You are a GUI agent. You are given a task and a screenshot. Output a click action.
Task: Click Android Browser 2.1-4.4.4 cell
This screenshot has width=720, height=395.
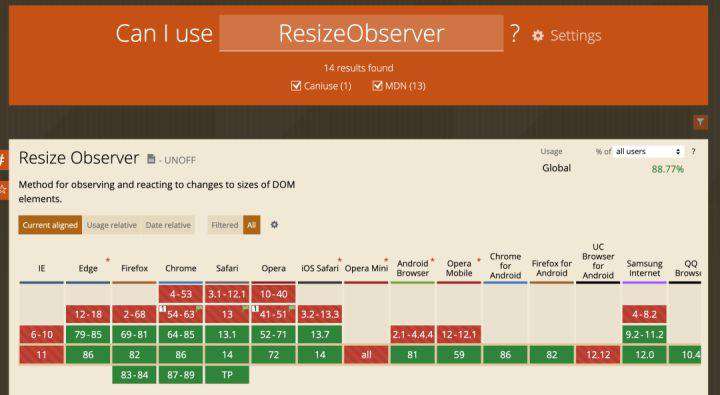[x=413, y=334]
